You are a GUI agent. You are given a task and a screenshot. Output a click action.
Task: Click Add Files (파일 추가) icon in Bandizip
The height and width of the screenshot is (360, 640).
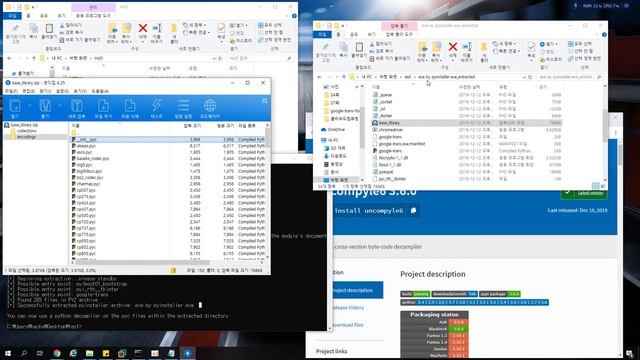(x=103, y=106)
